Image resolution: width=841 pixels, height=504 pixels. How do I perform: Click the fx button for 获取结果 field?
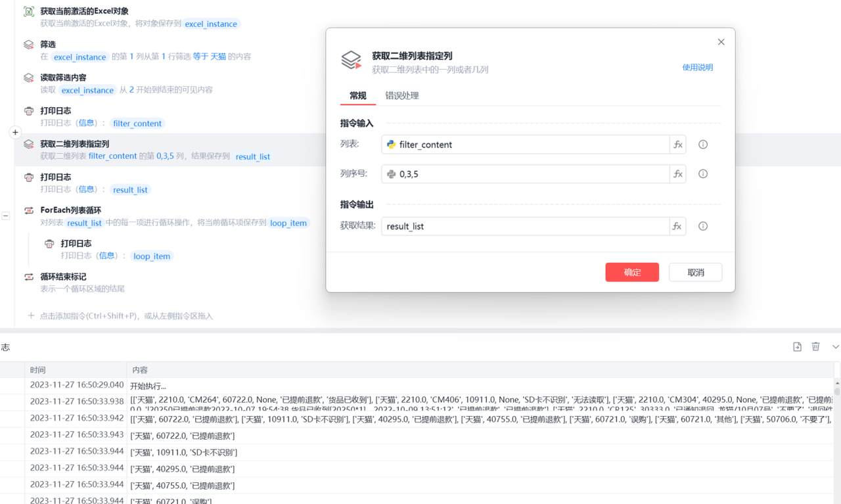678,226
